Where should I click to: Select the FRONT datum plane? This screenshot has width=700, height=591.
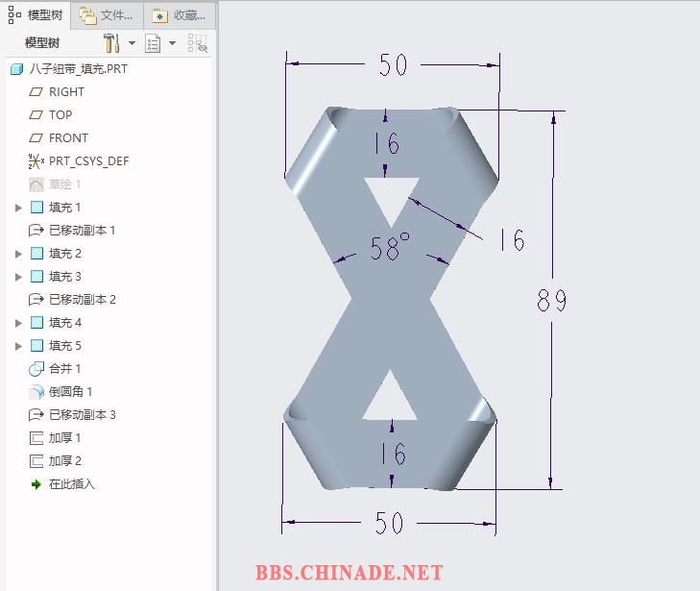(68, 138)
